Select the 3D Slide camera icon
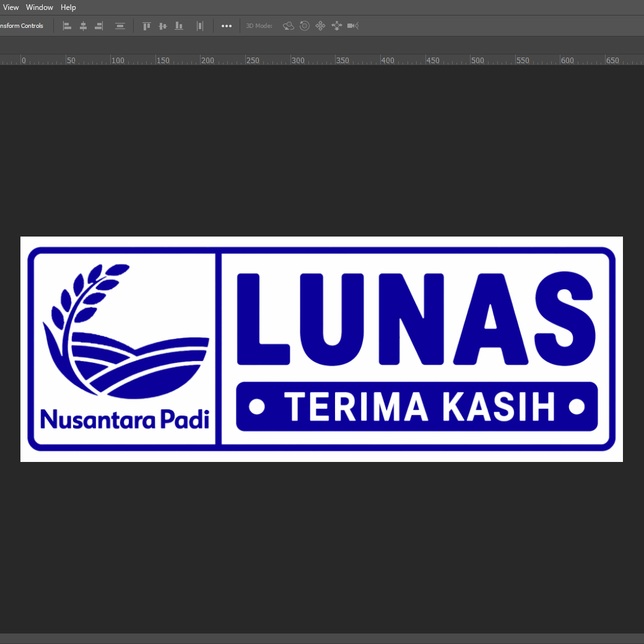644x644 pixels. [x=337, y=26]
